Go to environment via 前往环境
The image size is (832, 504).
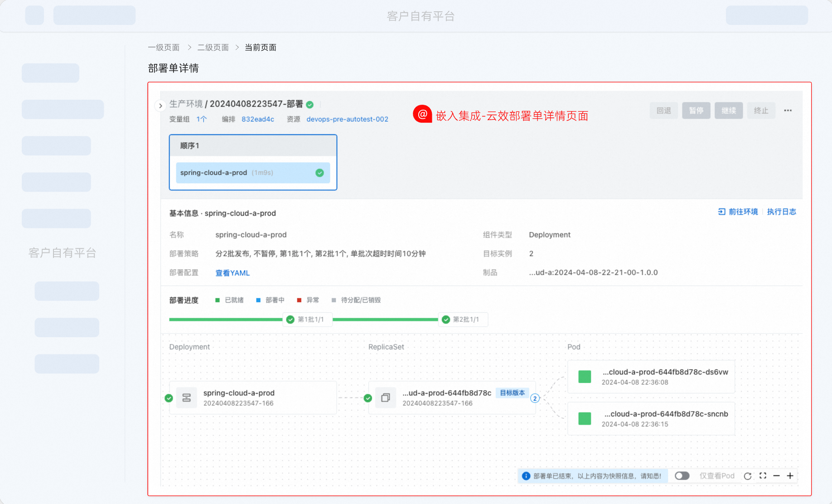pyautogui.click(x=743, y=212)
